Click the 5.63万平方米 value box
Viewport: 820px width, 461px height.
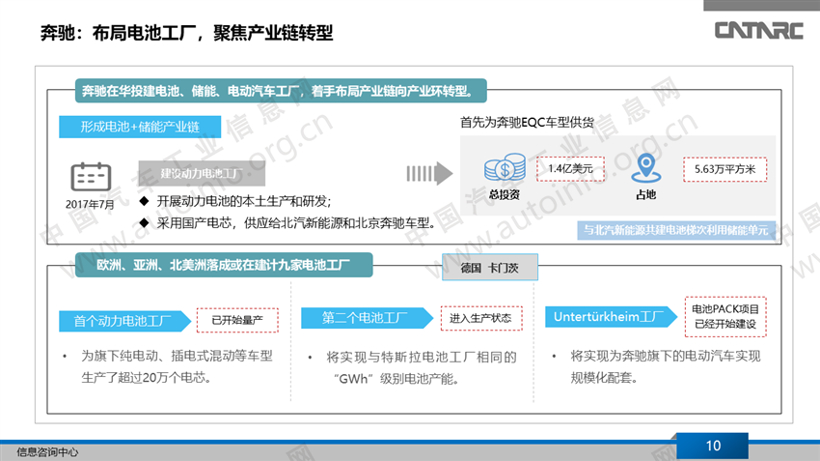pyautogui.click(x=724, y=169)
